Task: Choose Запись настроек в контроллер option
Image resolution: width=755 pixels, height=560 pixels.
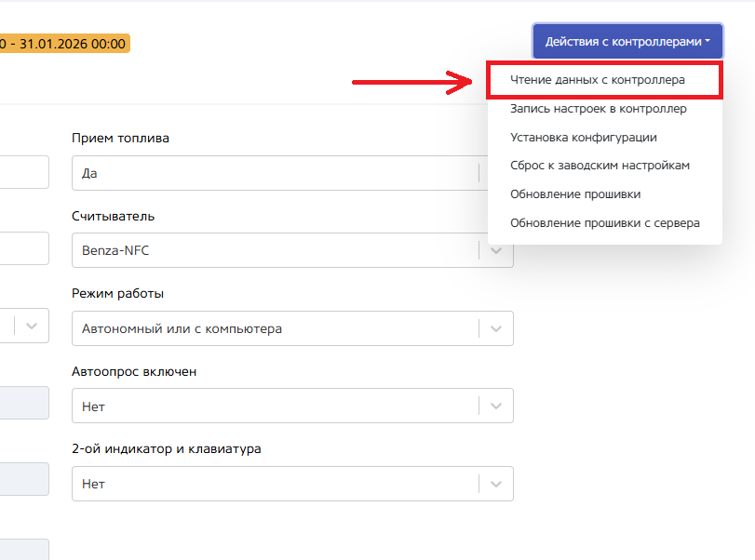Action: [599, 109]
